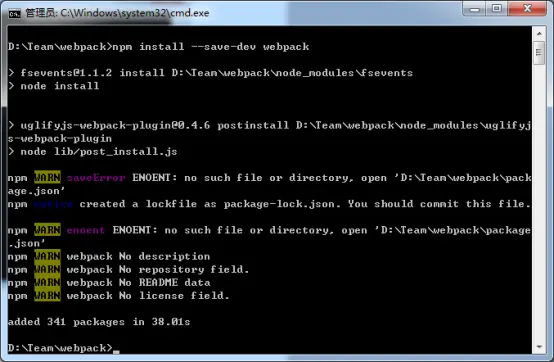Click the vertical scrollbar thumb
The height and width of the screenshot is (362, 554).
tap(539, 53)
